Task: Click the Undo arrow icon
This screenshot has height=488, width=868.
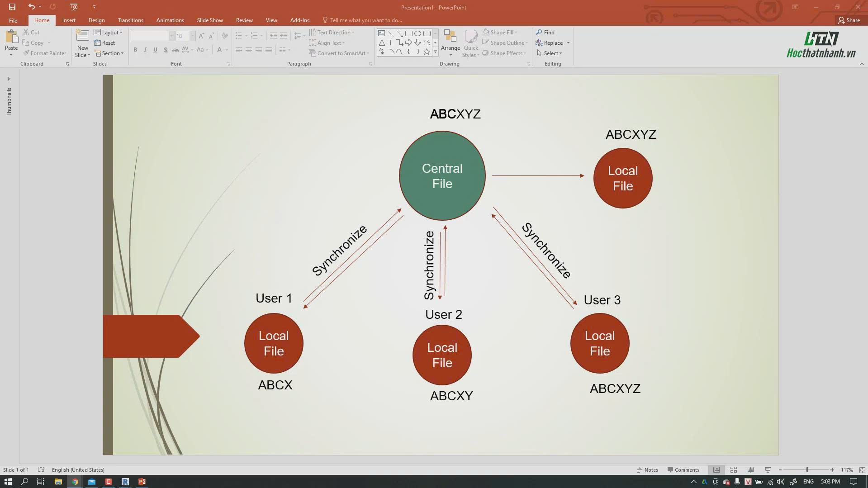Action: click(31, 7)
